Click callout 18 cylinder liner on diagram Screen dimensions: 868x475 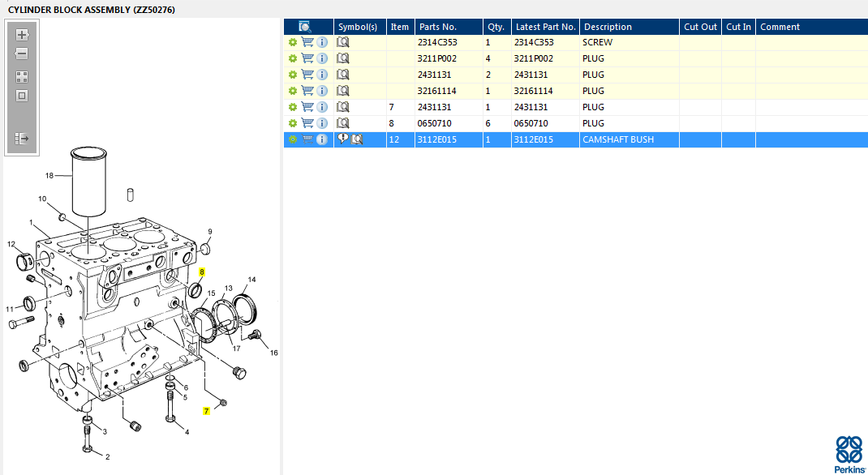point(49,175)
